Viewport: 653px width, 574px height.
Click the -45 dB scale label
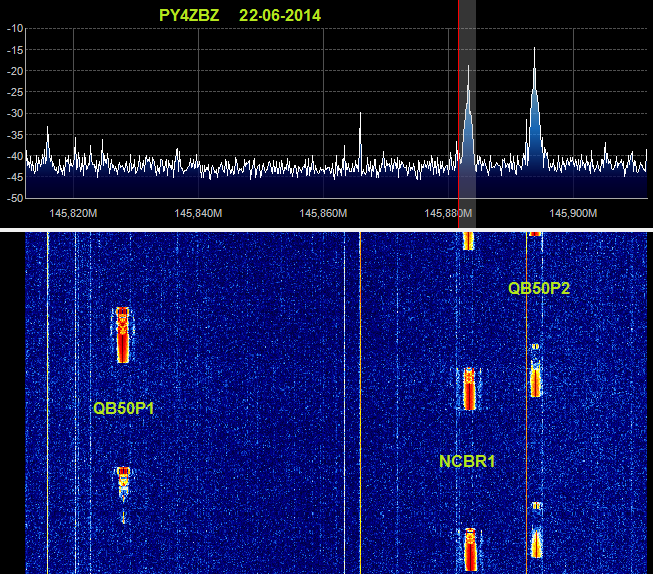(15, 177)
